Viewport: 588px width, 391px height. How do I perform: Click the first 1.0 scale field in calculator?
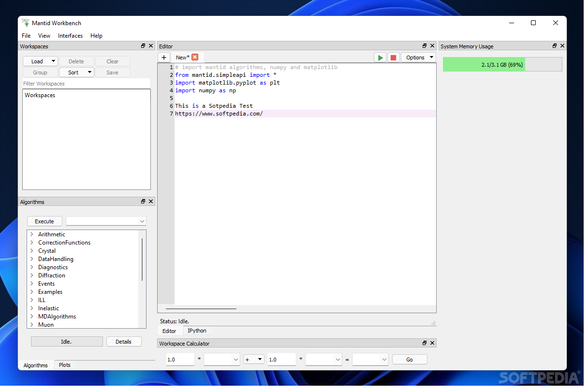click(x=180, y=360)
